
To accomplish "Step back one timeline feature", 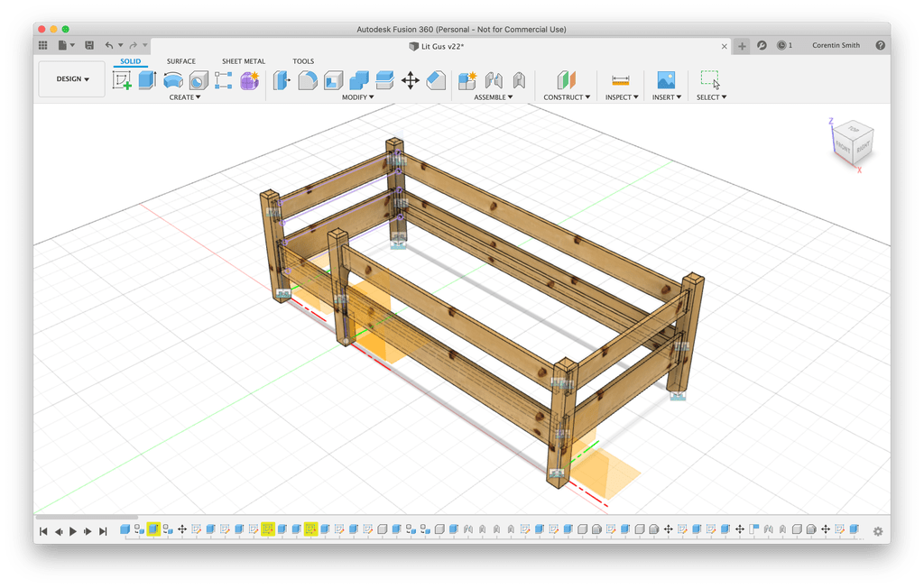I will point(59,531).
